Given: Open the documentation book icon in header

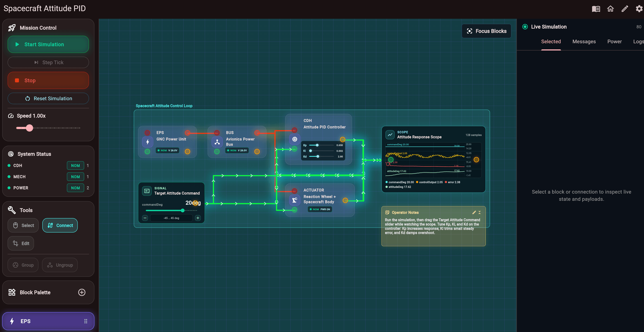Looking at the screenshot, I should (x=596, y=9).
